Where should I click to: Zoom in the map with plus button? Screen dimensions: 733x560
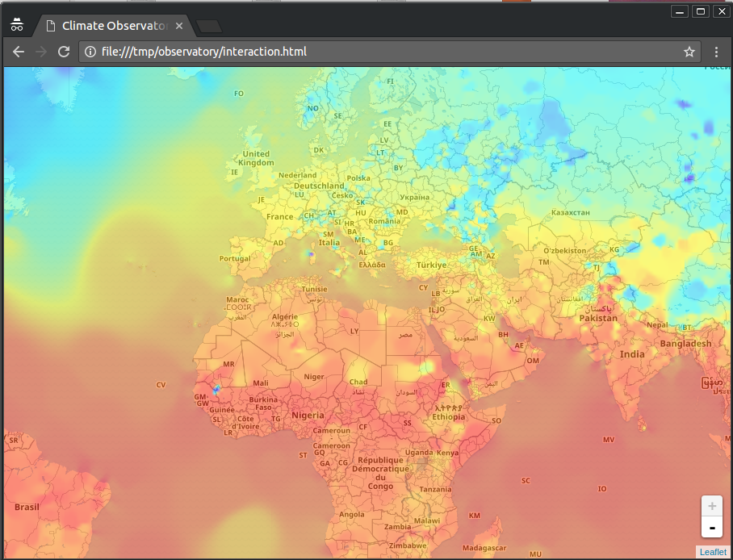tap(712, 506)
